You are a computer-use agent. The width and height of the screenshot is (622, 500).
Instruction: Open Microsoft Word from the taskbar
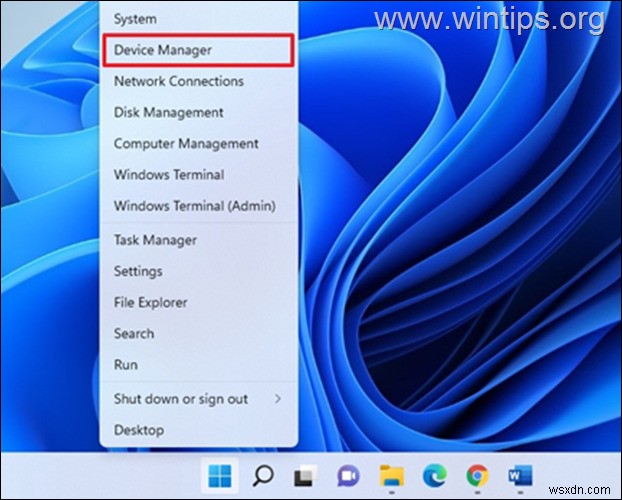point(520,475)
